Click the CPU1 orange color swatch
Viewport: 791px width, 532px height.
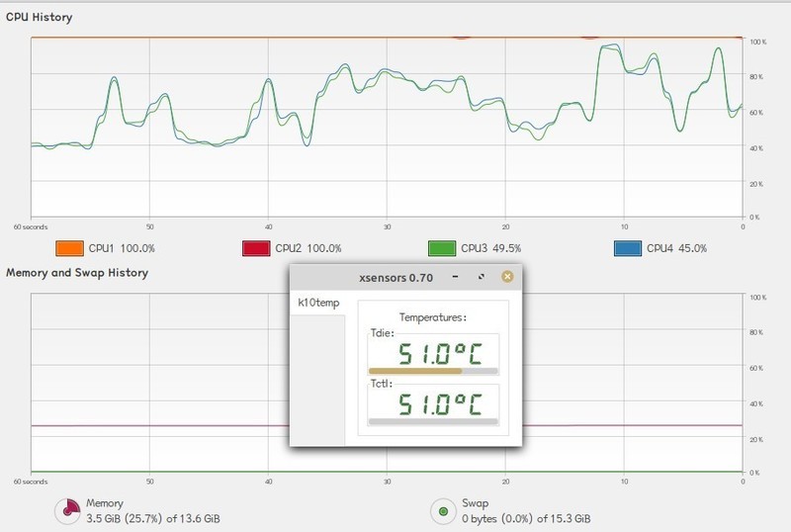coord(69,248)
